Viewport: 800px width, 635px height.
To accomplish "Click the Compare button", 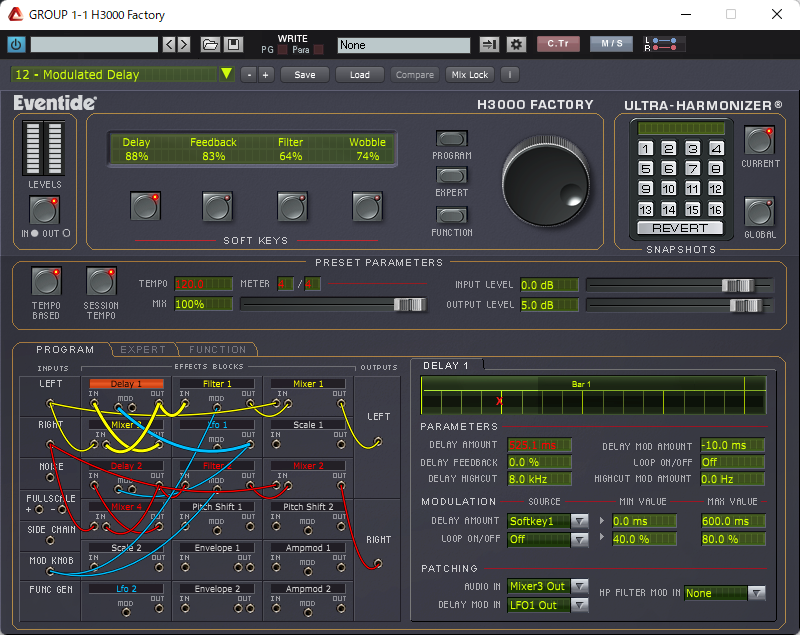I will (x=415, y=75).
